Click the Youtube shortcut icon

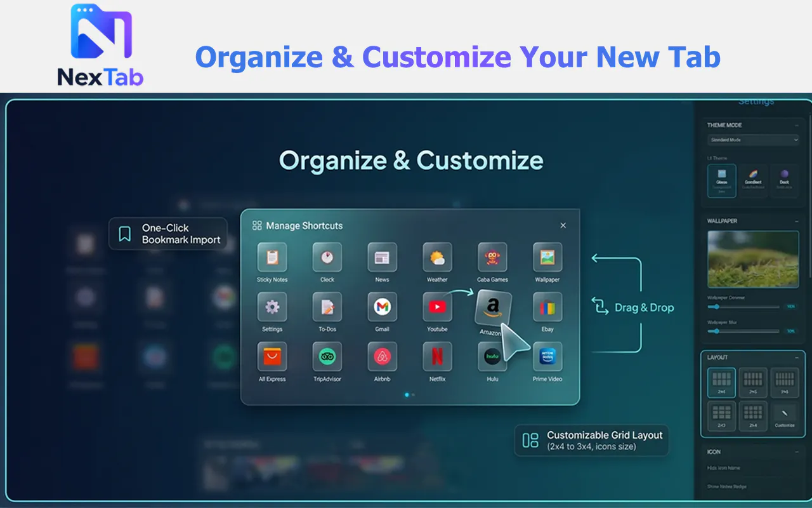click(437, 307)
